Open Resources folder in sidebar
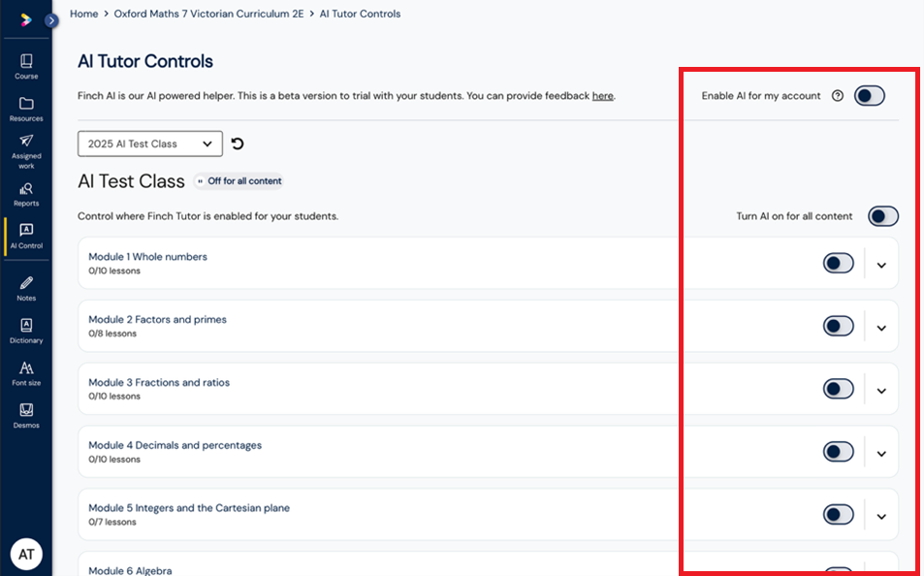Image resolution: width=924 pixels, height=576 pixels. pos(26,109)
